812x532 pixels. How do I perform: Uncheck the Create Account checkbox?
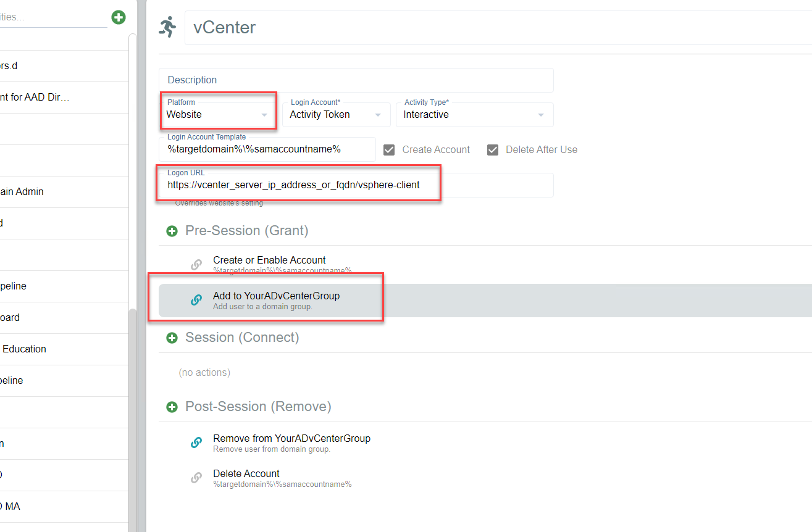coord(389,150)
